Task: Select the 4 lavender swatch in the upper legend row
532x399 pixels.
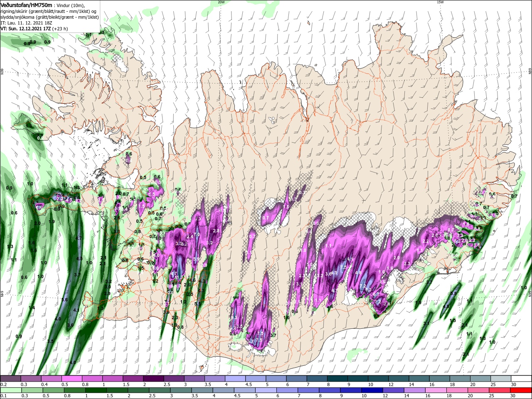Action: (234, 379)
